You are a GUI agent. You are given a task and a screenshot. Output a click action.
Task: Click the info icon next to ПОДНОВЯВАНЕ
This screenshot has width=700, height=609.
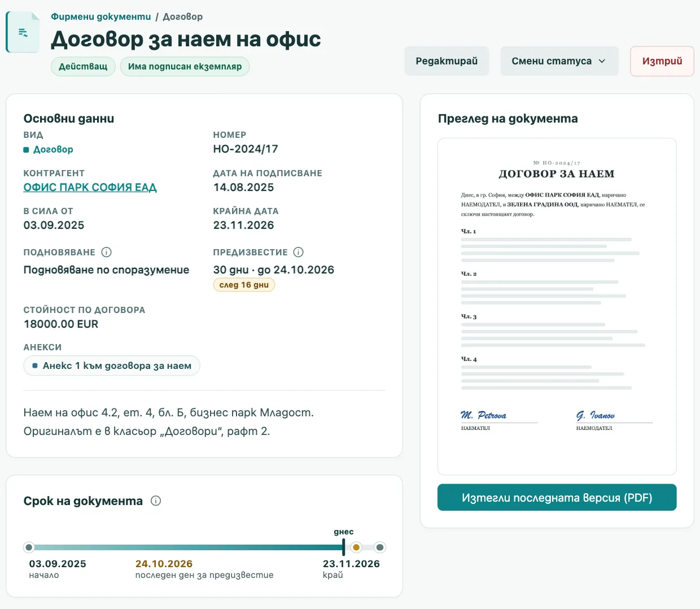pos(106,252)
